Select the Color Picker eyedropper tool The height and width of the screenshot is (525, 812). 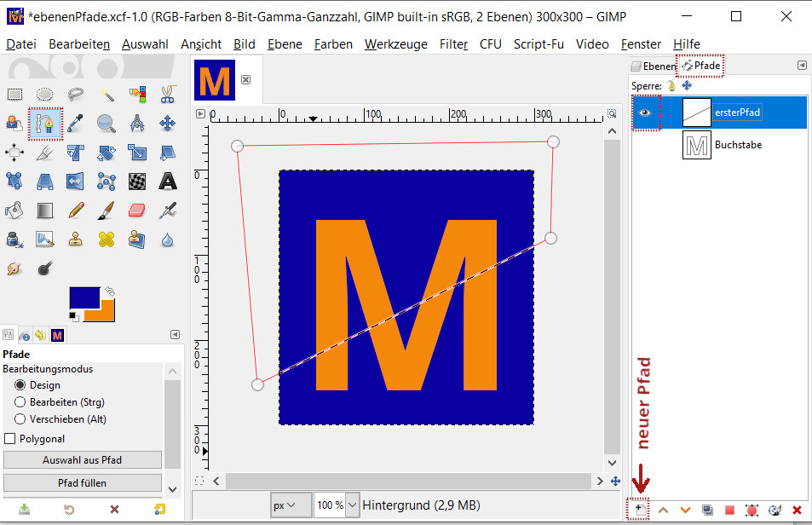pos(76,124)
